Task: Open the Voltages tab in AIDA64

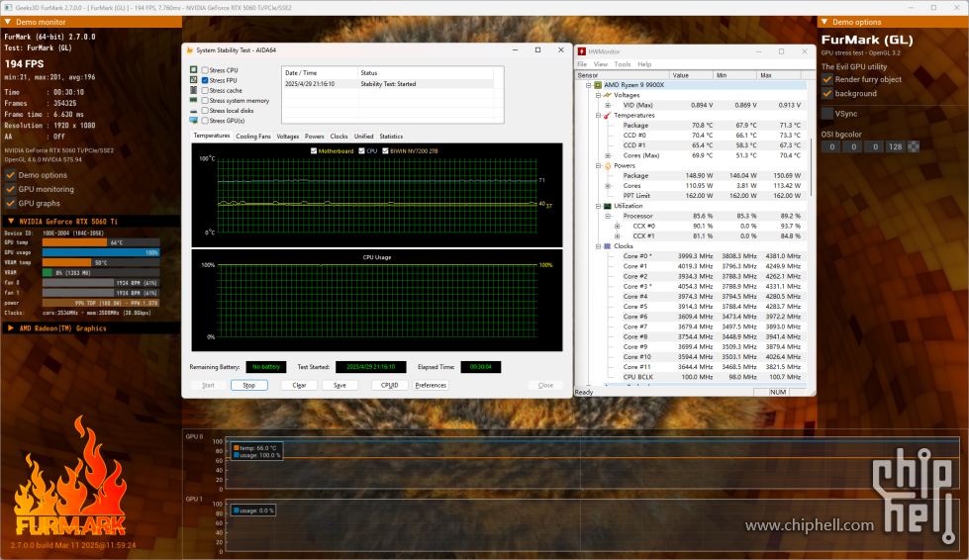Action: tap(287, 137)
